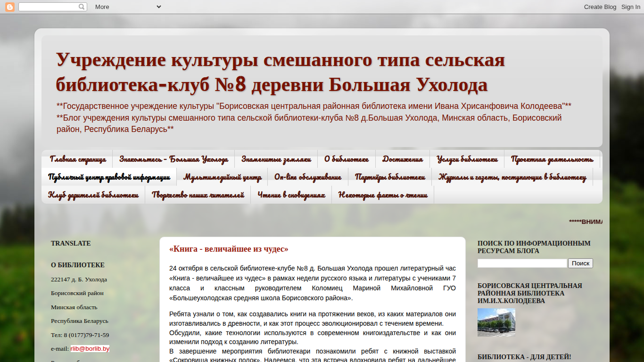
Task: Open the Проектная деятельность tab
Action: 552,159
